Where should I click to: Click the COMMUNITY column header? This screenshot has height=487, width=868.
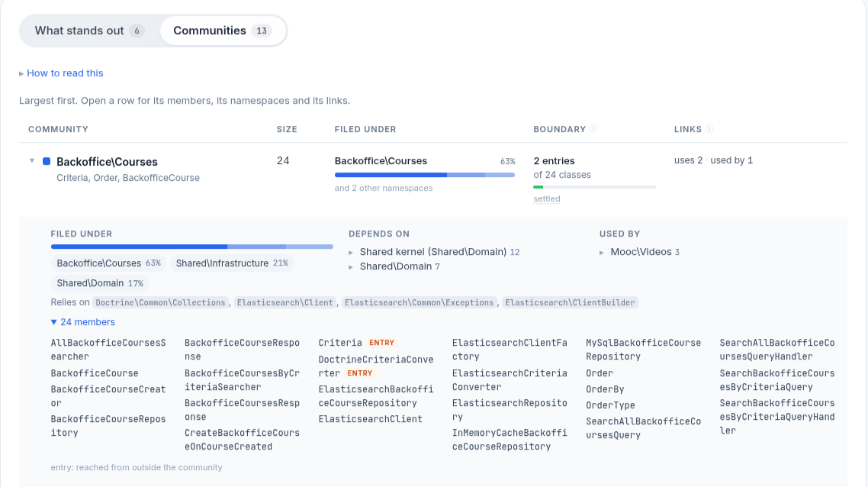tap(58, 129)
